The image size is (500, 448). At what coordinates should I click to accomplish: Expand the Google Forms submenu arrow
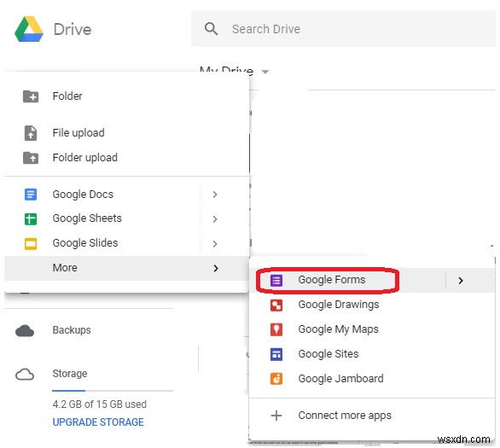point(461,280)
